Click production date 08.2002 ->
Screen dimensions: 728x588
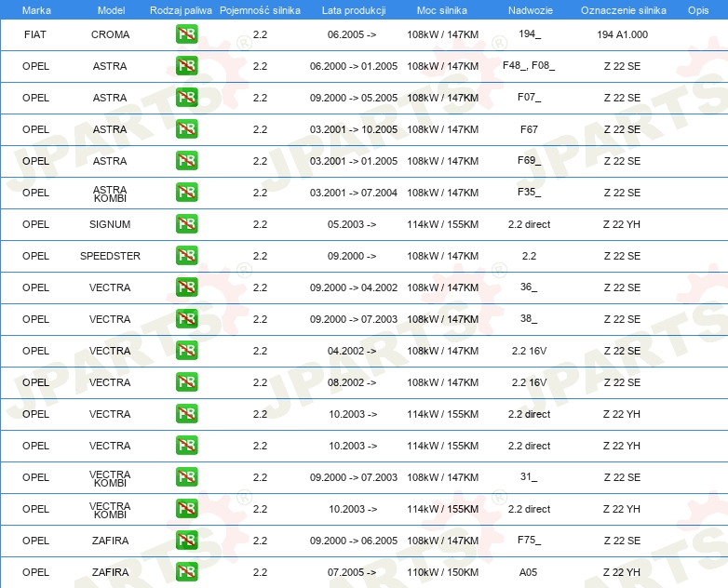tap(352, 382)
